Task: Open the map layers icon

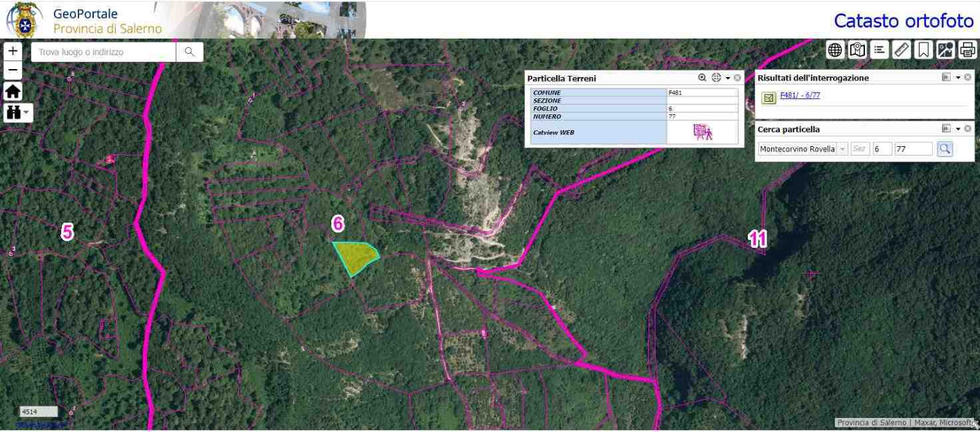Action: click(857, 50)
